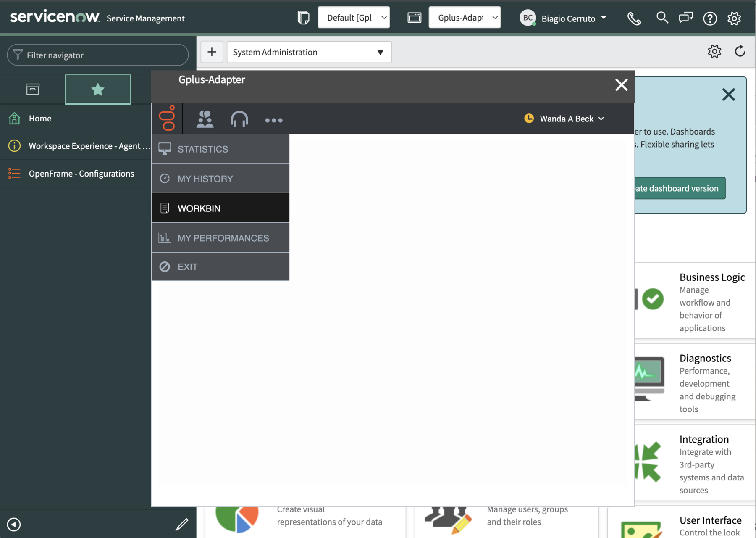Open User Interface card
Screen dimensions: 756x538
click(681, 522)
